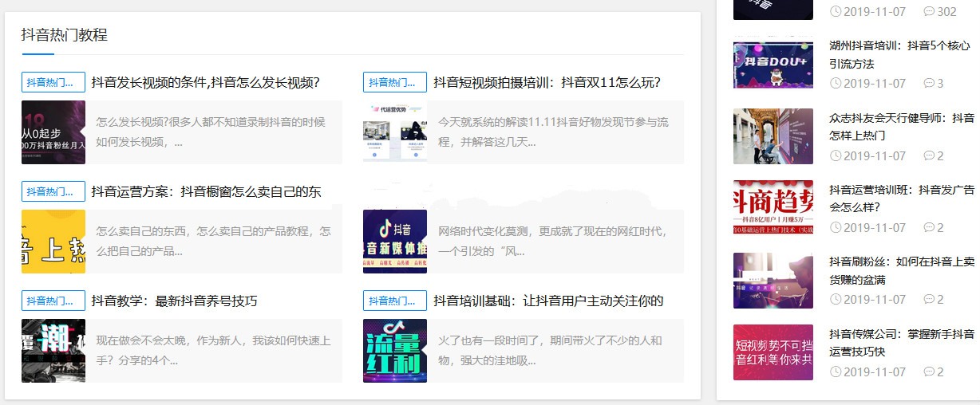Viewport: 980px width, 405px height.
Task: Open sidebar article 抖音刷粉丝:如何在抖音上卖货赚的盆满
Action: tap(902, 270)
